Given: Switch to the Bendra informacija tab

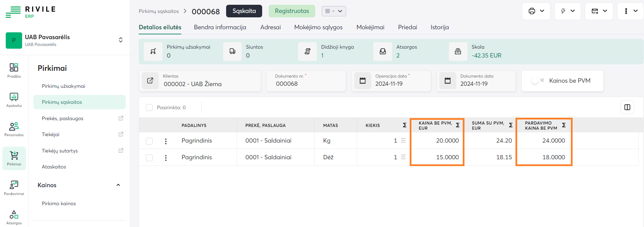Looking at the screenshot, I should pos(220,27).
